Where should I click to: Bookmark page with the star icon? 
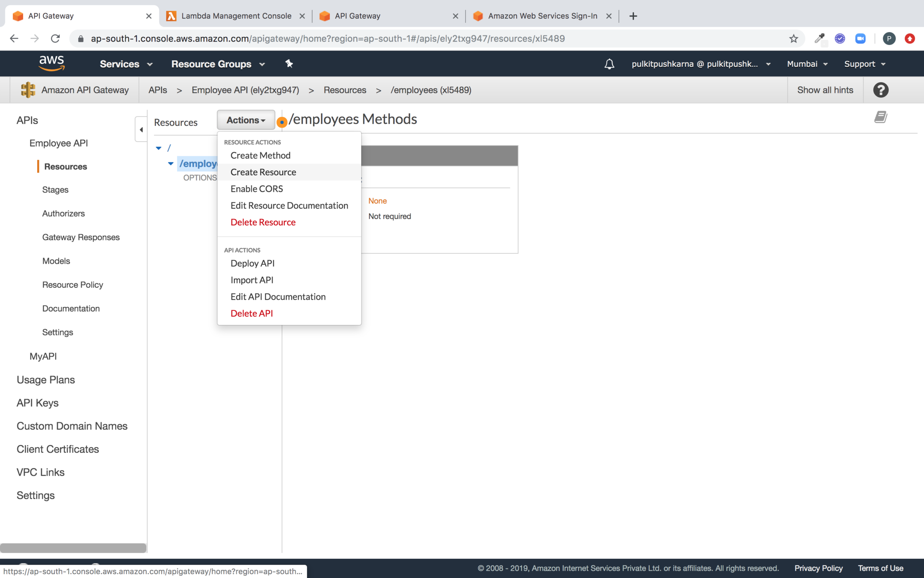tap(794, 39)
